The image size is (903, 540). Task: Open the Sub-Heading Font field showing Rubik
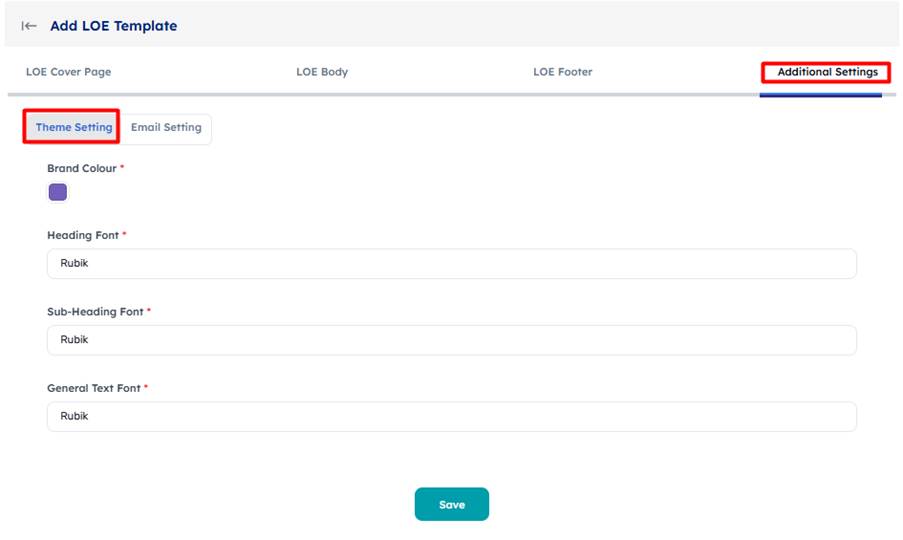point(452,340)
